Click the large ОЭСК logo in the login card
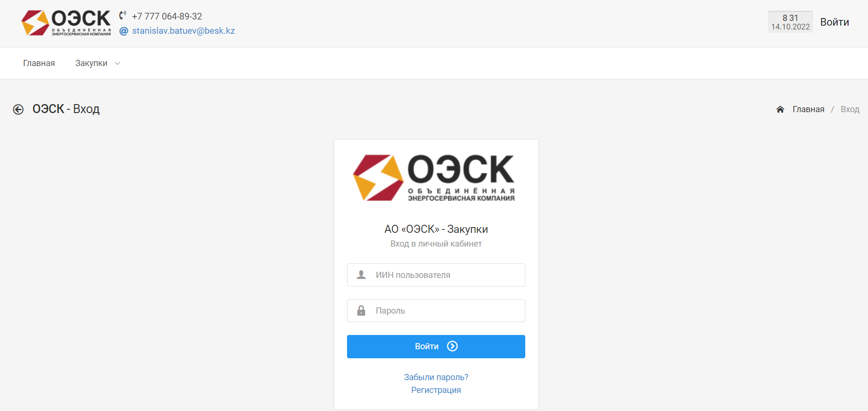The image size is (868, 411). click(x=434, y=178)
